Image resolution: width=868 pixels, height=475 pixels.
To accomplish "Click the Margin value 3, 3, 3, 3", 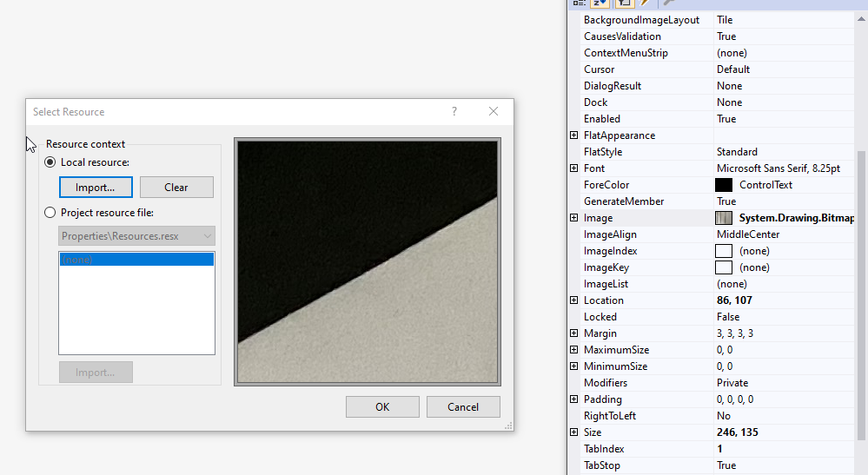I will point(734,333).
